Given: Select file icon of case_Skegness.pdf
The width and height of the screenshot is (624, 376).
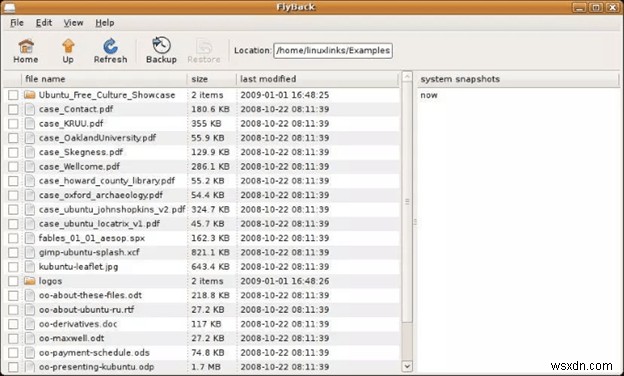Looking at the screenshot, I should coord(30,152).
